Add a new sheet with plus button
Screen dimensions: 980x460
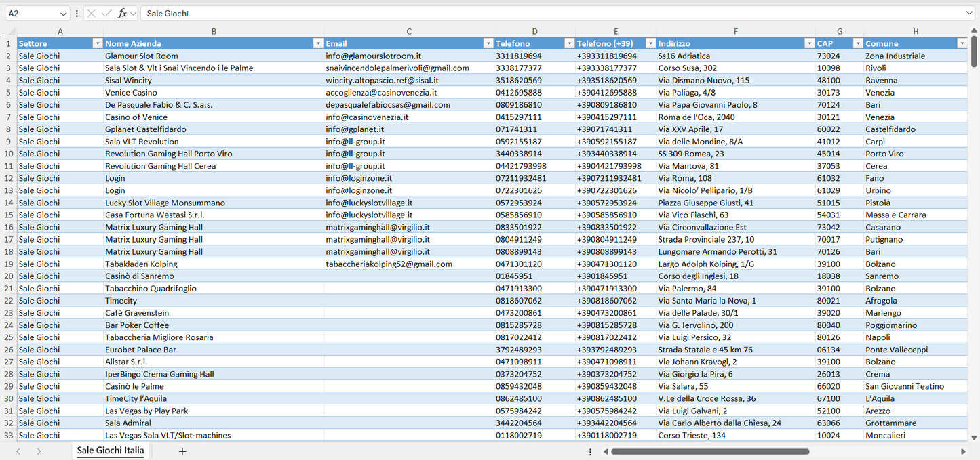tap(182, 451)
